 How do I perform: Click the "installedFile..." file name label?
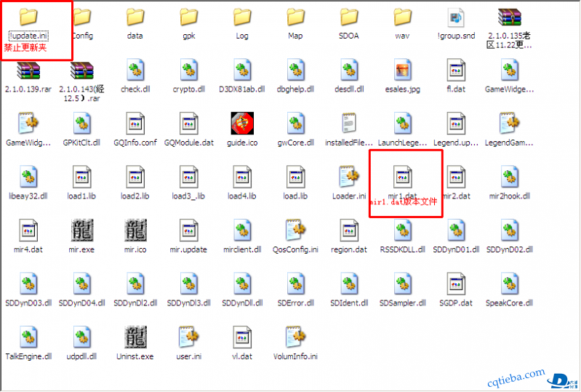point(349,143)
